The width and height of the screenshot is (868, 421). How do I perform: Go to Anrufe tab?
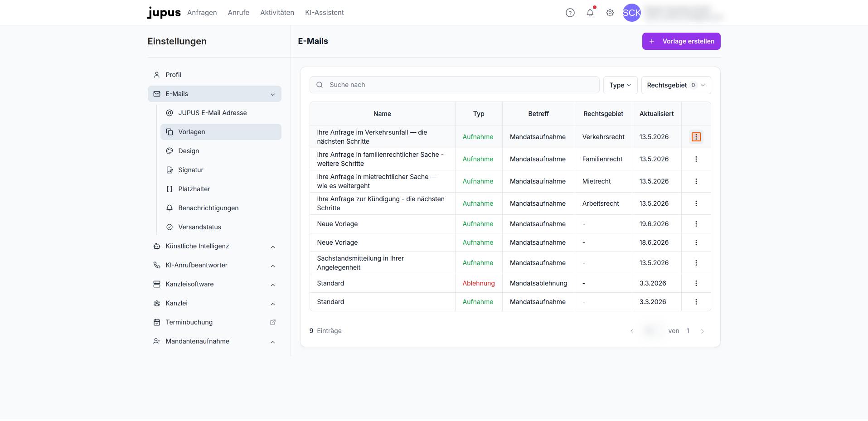238,13
